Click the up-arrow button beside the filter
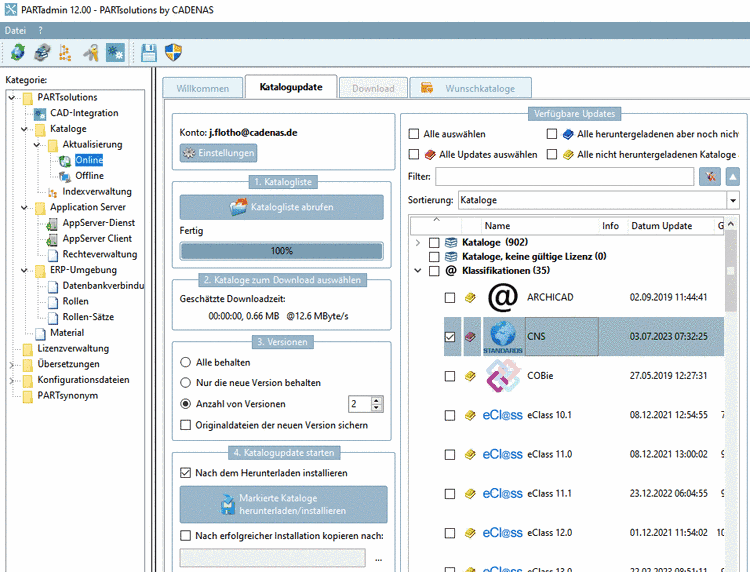Screen dimensions: 750x572 [732, 176]
